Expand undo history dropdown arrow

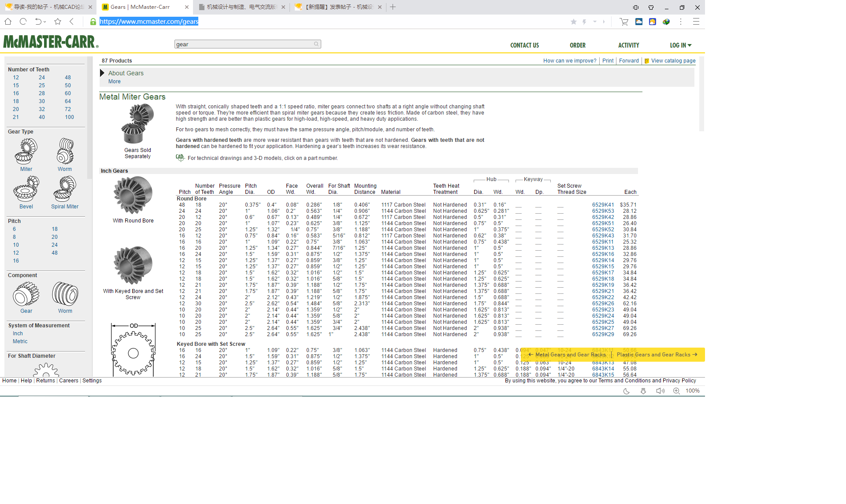click(x=45, y=22)
